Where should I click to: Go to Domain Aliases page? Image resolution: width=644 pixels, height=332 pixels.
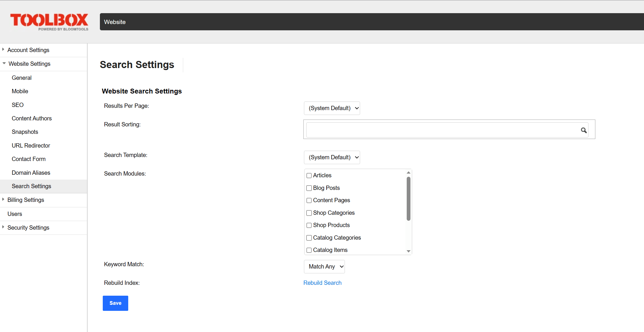coord(31,173)
